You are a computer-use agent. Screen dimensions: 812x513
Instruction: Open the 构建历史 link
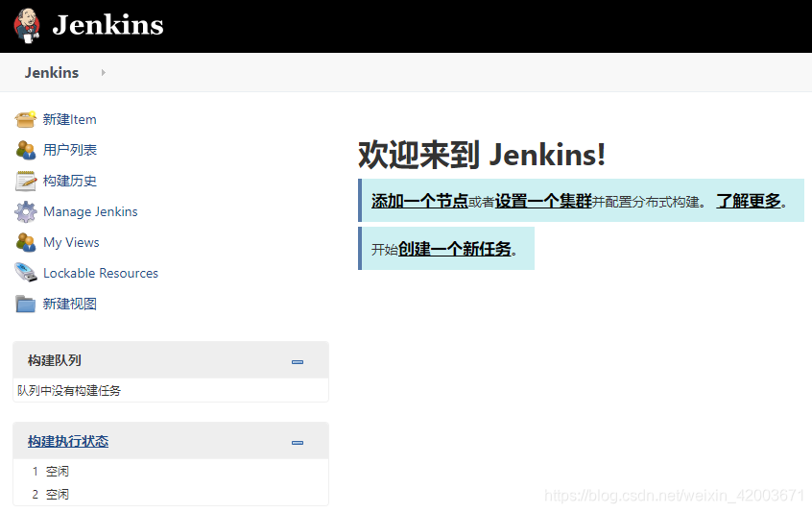pyautogui.click(x=69, y=181)
